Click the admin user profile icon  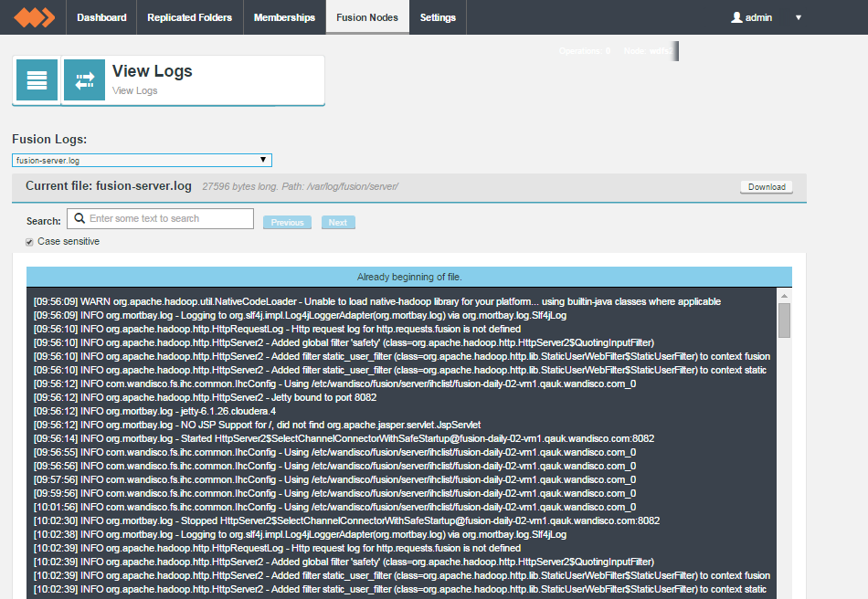click(736, 17)
